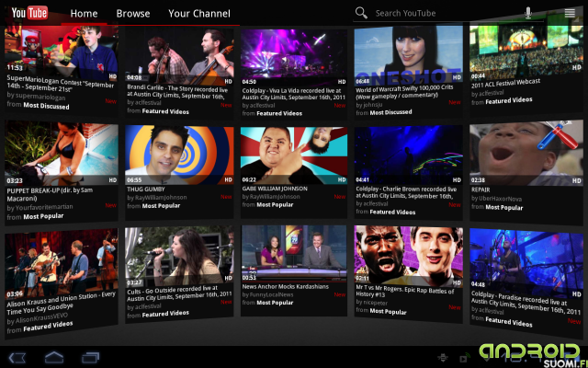Click duration '06:55' on THUG GUMBY thumbnail
This screenshot has width=588, height=368.
tap(134, 180)
